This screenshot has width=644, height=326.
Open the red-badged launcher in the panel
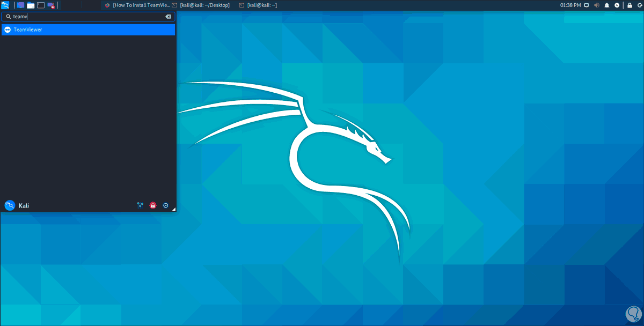click(51, 5)
